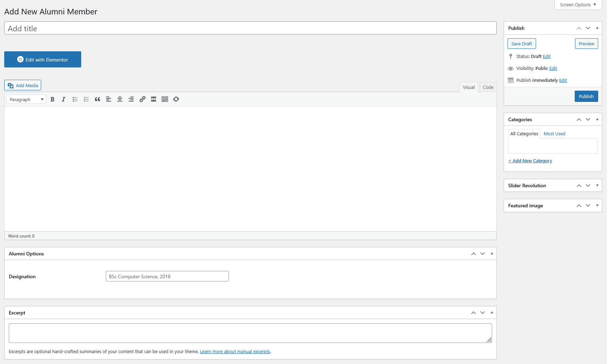Collapse the Categories panel
Screen dimensions: 607x364
[597, 119]
